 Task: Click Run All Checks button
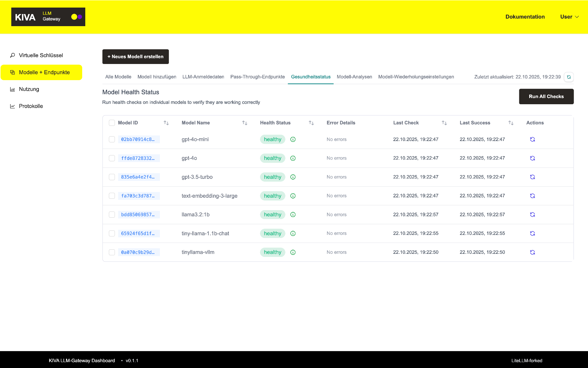click(546, 97)
